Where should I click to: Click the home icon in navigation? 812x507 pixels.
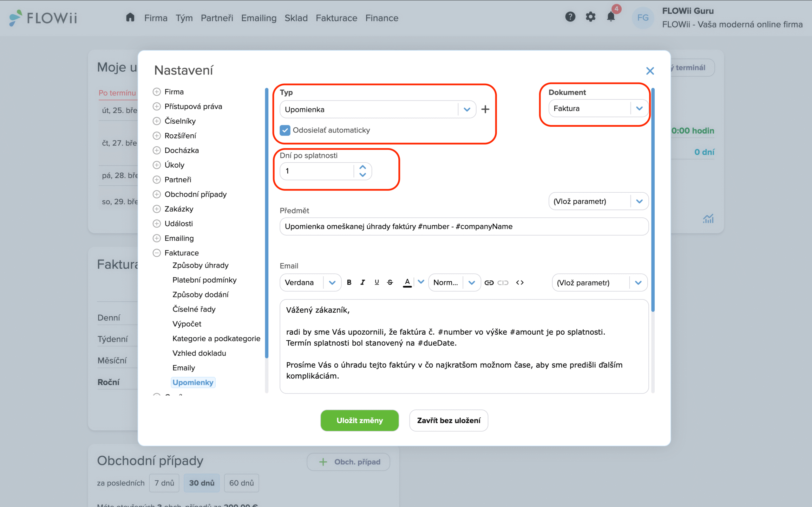pos(130,17)
